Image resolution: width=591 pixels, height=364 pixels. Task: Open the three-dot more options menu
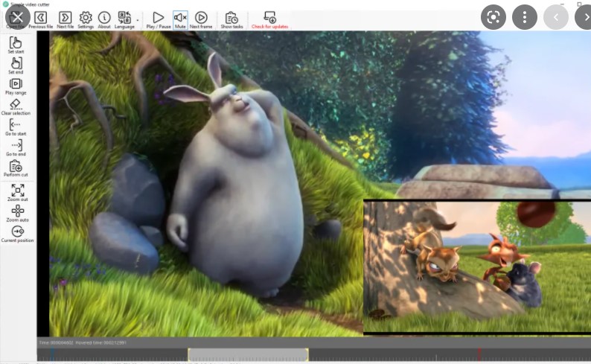point(525,17)
